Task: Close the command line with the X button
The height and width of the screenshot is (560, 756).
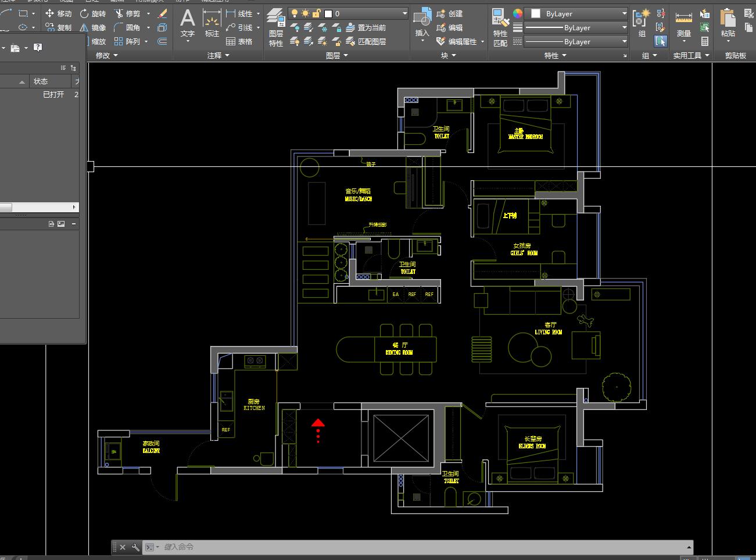Action: click(123, 547)
